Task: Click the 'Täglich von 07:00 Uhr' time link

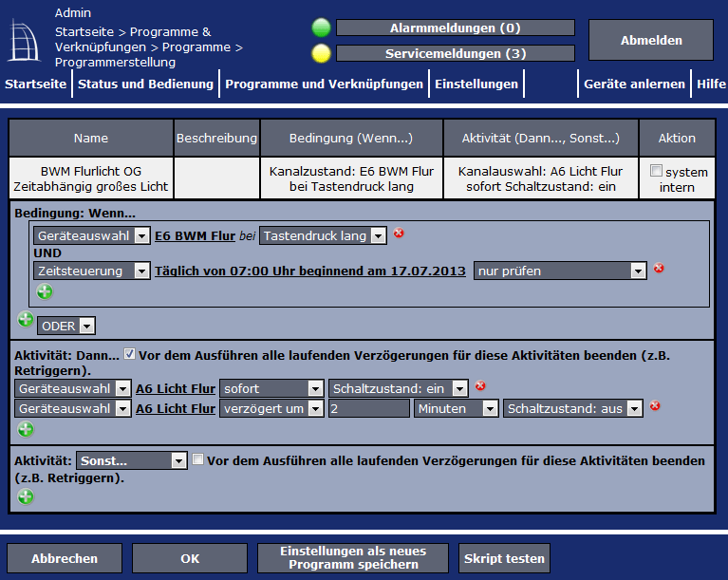Action: [310, 271]
